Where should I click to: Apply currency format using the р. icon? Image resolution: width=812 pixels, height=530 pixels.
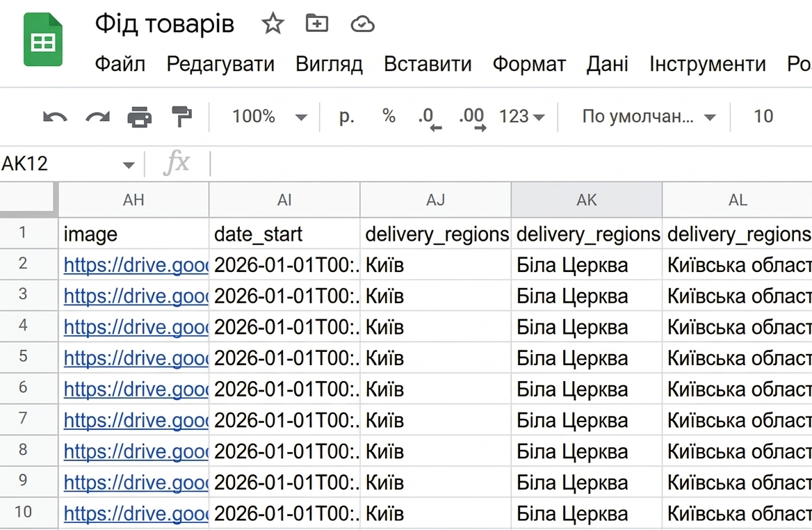click(346, 116)
